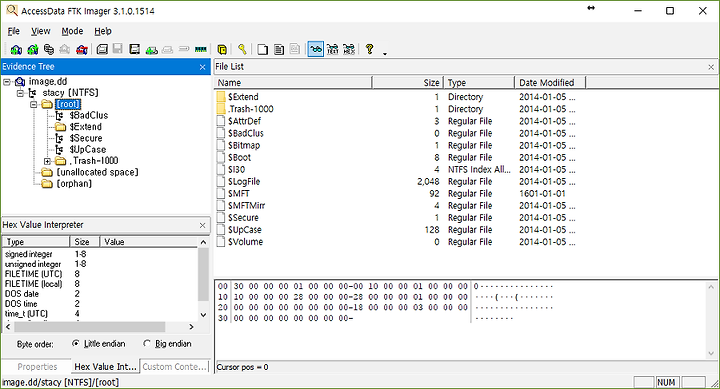The height and width of the screenshot is (389, 720).
Task: Click the grayed Create Custom Content Image icon
Action: pyautogui.click(x=168, y=49)
